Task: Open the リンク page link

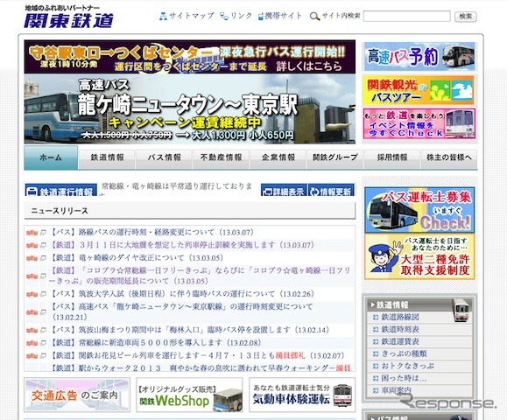Action: [241, 16]
